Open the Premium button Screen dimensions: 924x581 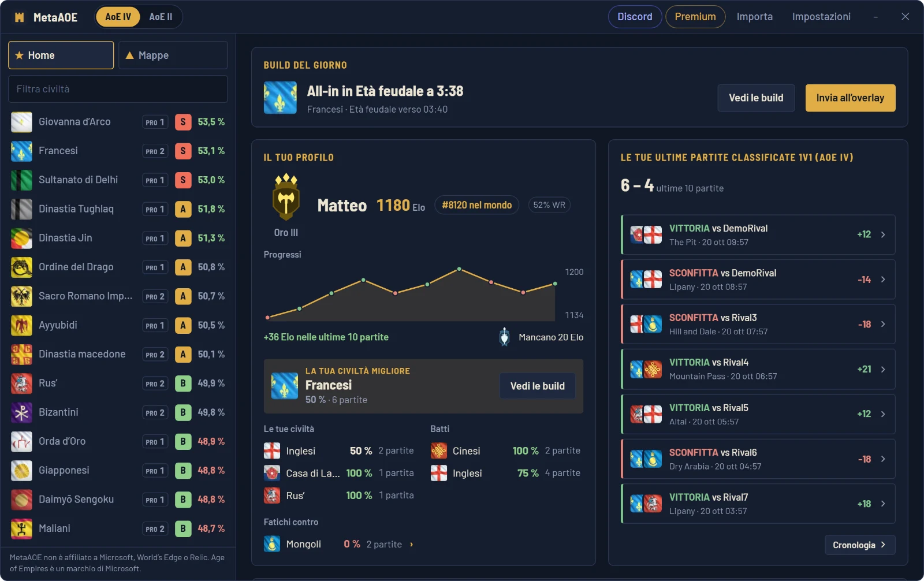click(x=695, y=17)
